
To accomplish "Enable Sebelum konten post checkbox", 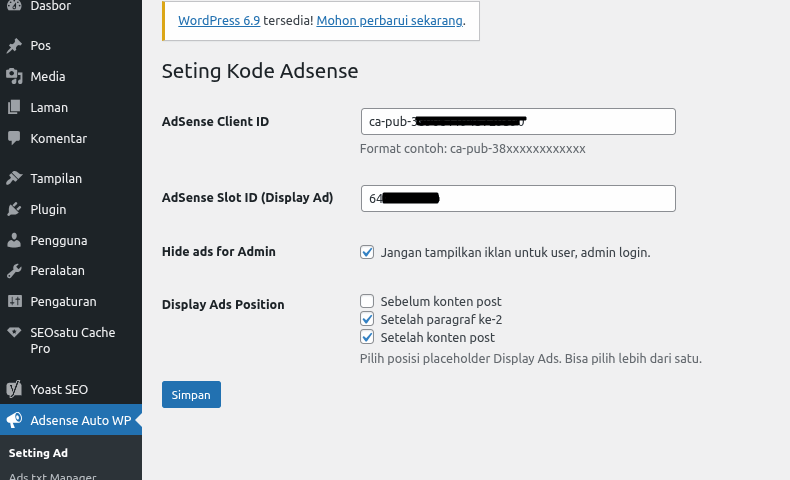I will [x=367, y=301].
